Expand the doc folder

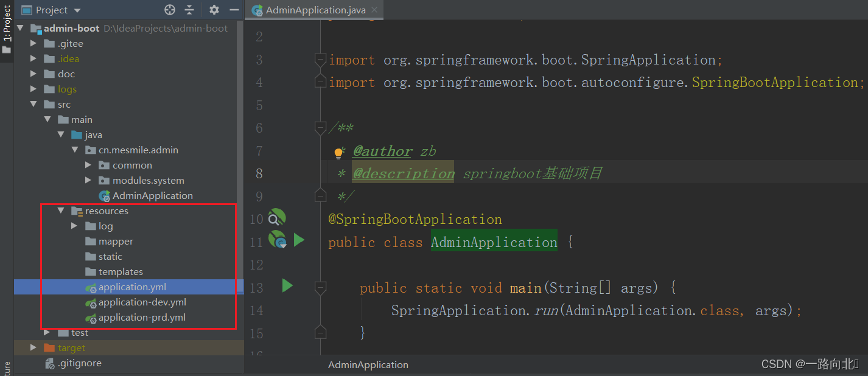click(x=34, y=74)
